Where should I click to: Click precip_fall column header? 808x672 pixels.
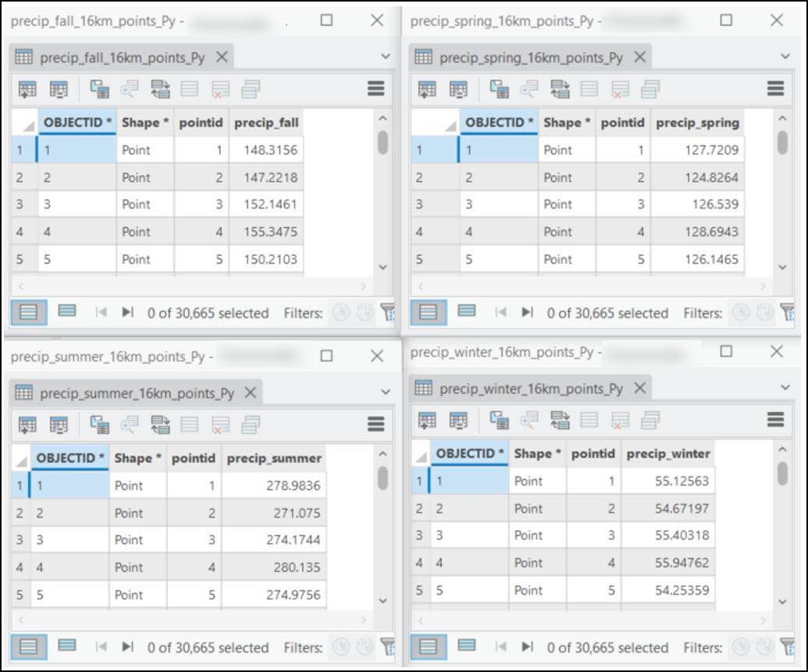266,123
